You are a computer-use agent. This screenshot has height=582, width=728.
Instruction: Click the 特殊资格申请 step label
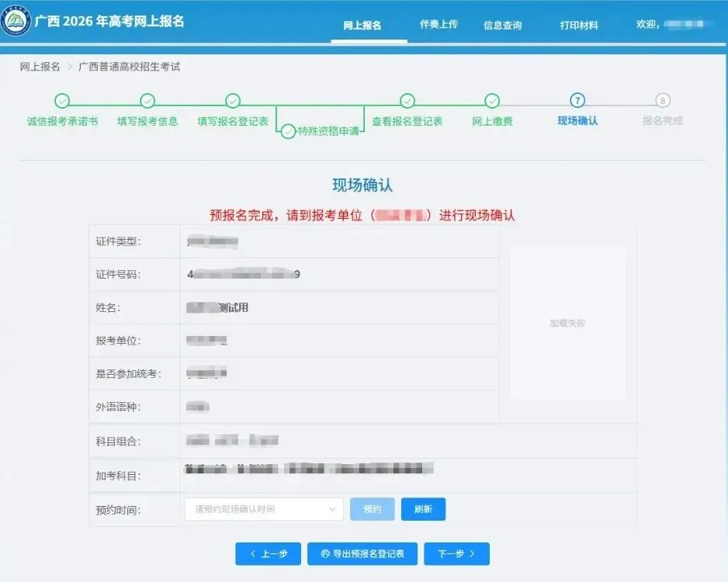328,131
